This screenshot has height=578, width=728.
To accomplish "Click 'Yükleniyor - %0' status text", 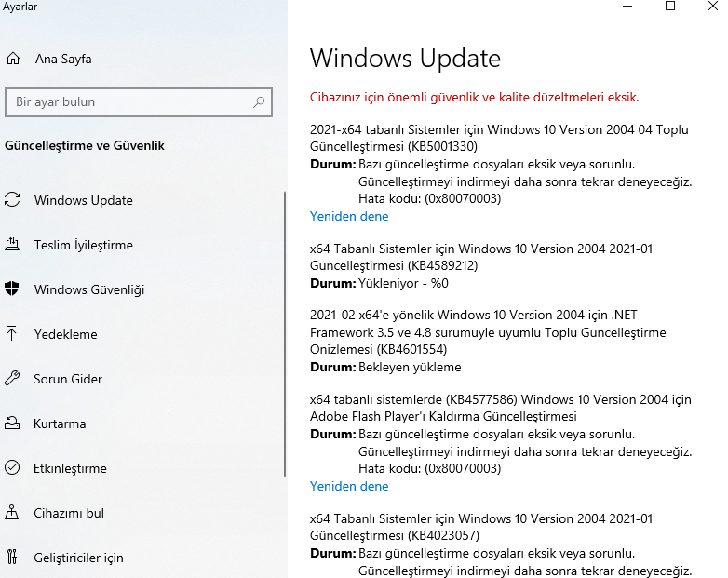I will tap(403, 283).
